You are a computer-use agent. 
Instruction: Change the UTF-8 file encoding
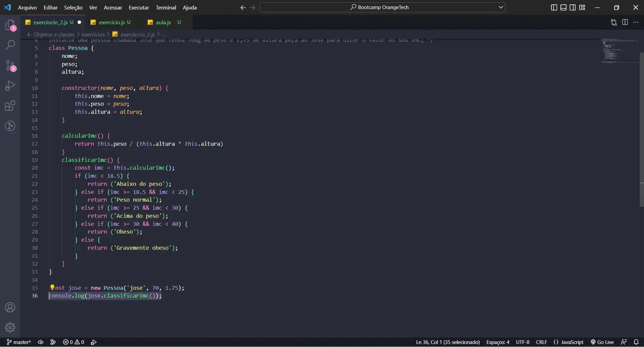click(523, 342)
